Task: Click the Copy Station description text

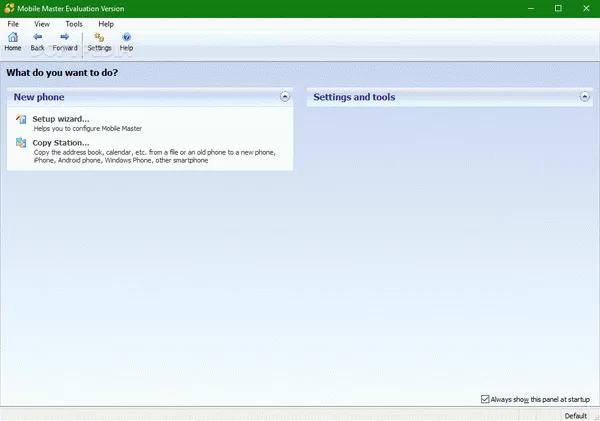Action: pyautogui.click(x=155, y=156)
